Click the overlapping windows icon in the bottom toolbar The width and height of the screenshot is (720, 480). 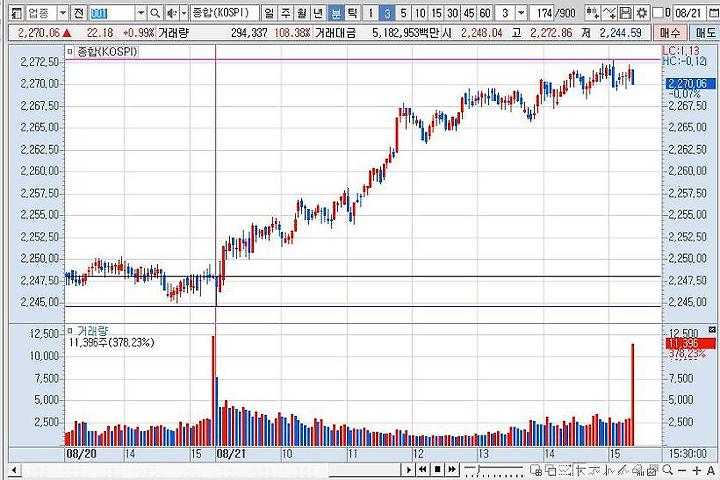click(x=550, y=470)
